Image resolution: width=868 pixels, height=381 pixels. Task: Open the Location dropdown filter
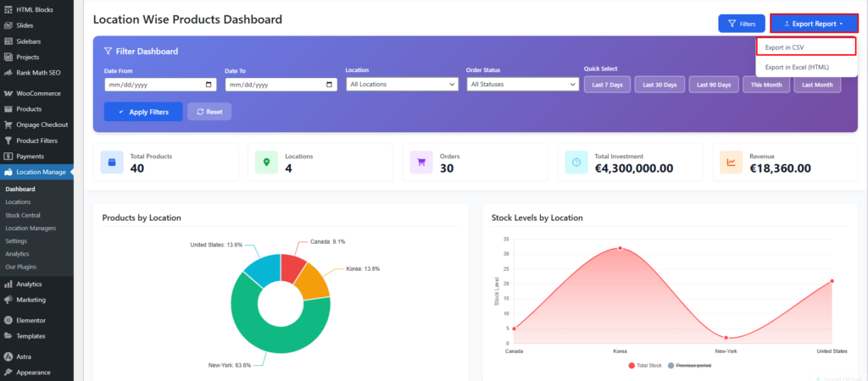point(403,85)
